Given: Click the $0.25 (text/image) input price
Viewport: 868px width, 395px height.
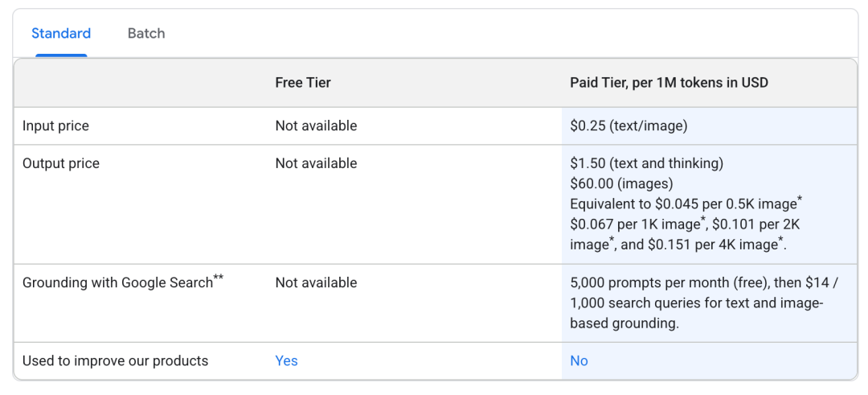Looking at the screenshot, I should pyautogui.click(x=628, y=126).
